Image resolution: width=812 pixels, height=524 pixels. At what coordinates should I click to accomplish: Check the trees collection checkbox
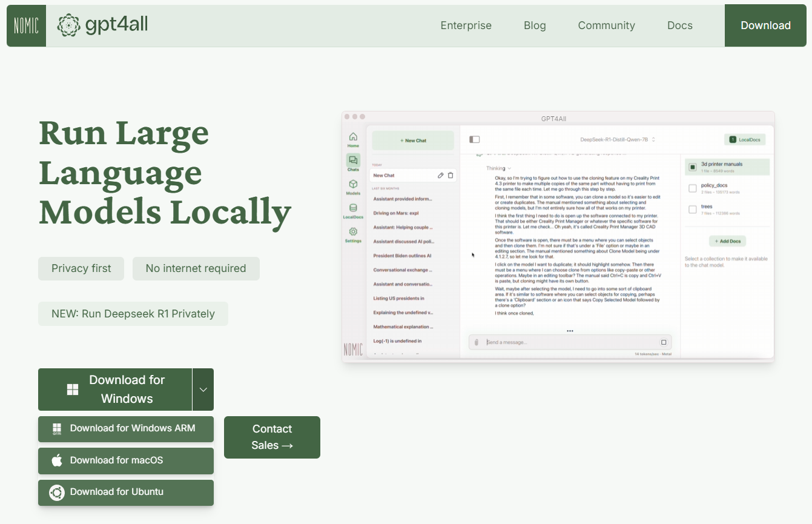(693, 210)
